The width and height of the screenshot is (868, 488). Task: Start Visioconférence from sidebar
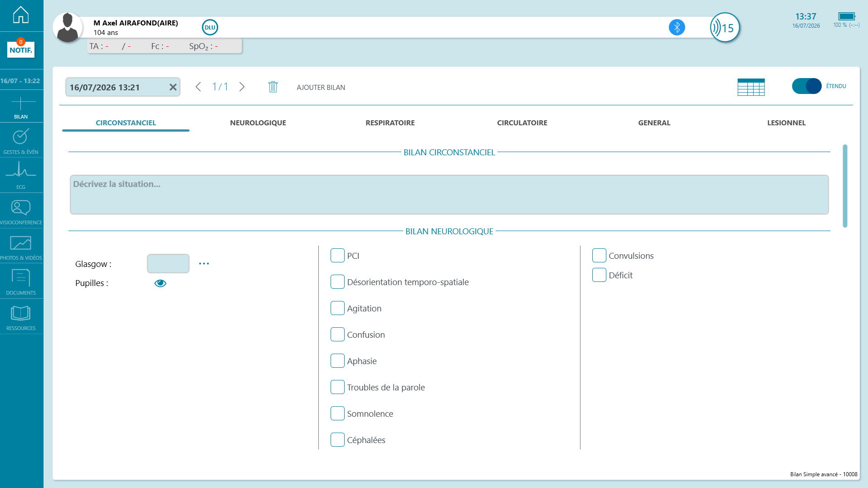21,212
